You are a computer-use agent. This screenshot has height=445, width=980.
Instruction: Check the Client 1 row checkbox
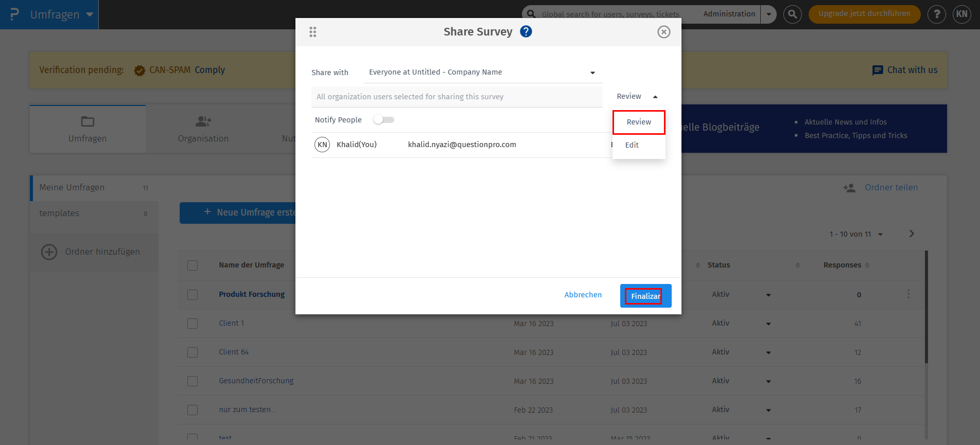pyautogui.click(x=192, y=324)
